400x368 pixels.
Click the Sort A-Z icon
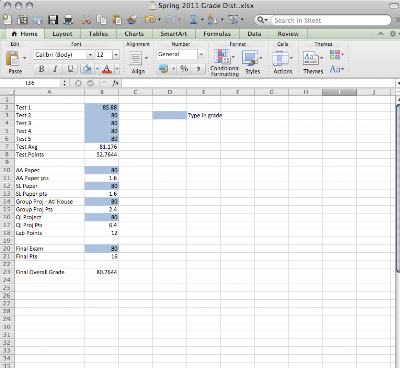click(x=212, y=20)
